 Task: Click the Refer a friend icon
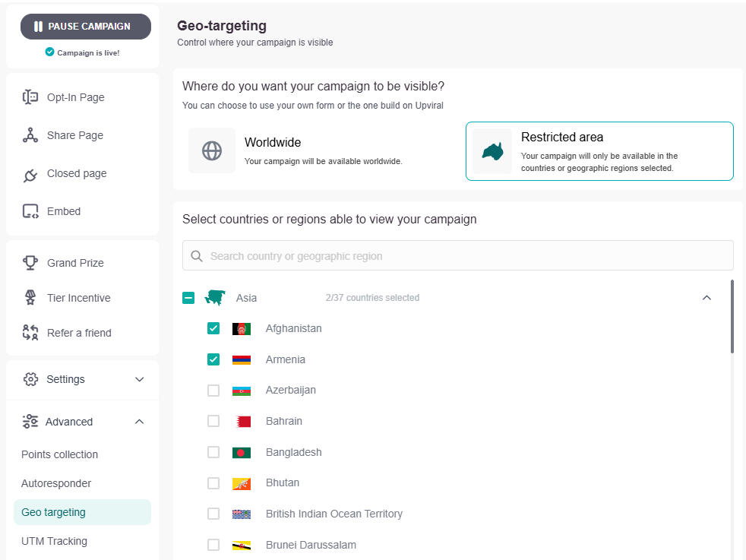(30, 333)
